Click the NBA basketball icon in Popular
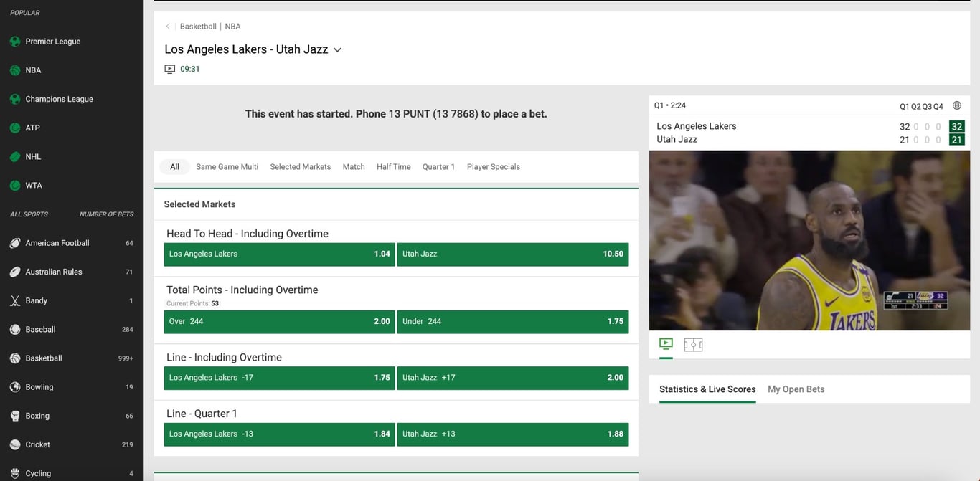Screen dimensions: 980x481 pos(14,70)
